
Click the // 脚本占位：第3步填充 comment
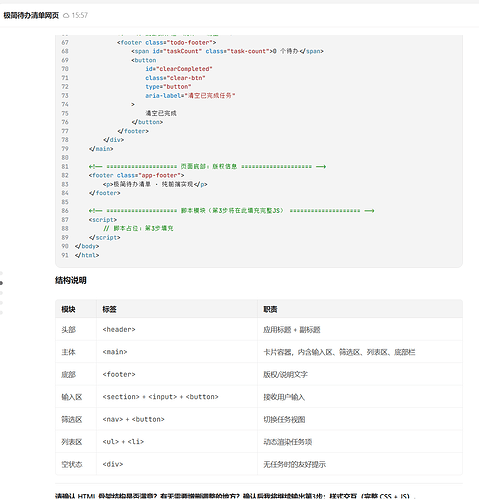click(x=138, y=228)
